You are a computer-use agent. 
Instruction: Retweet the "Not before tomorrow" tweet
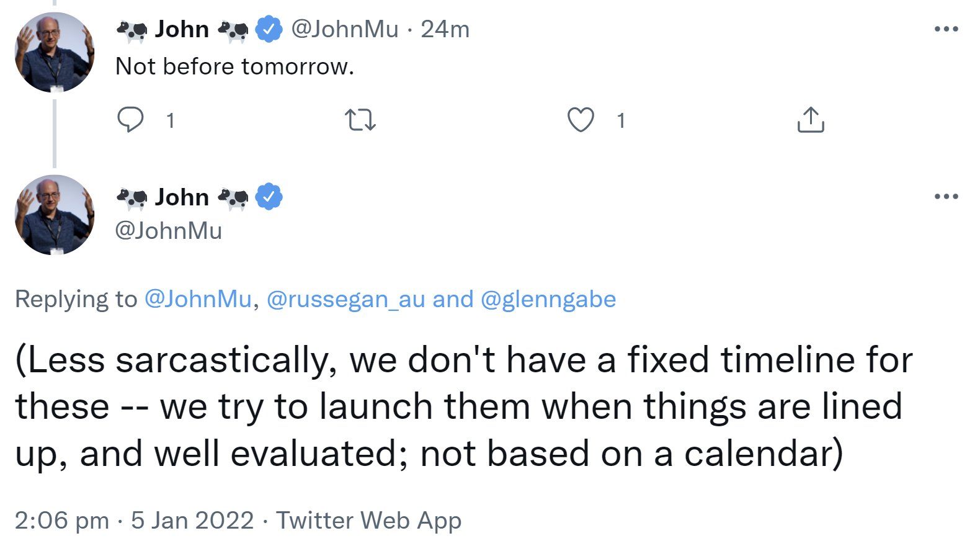360,119
